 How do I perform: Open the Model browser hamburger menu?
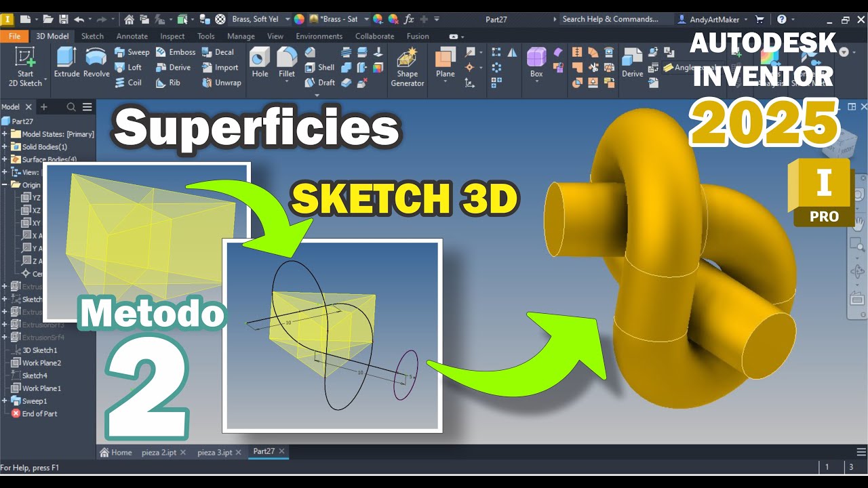[x=87, y=107]
